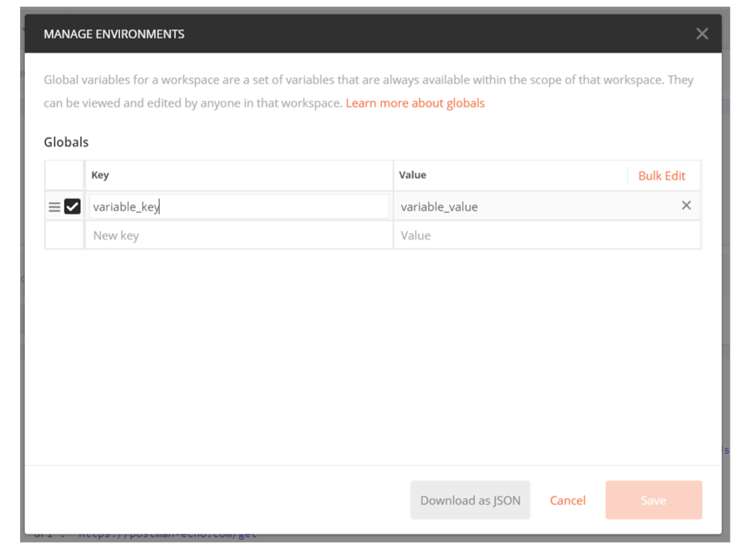The width and height of the screenshot is (756, 551).
Task: Save the global variables
Action: coord(653,500)
